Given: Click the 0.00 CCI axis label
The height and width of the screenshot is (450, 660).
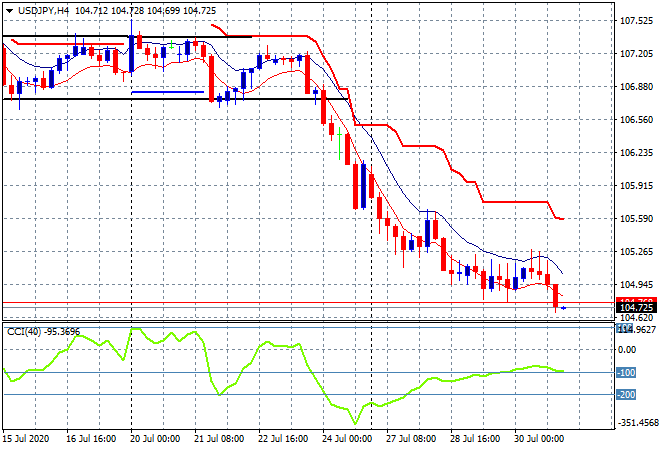Looking at the screenshot, I should click(628, 349).
